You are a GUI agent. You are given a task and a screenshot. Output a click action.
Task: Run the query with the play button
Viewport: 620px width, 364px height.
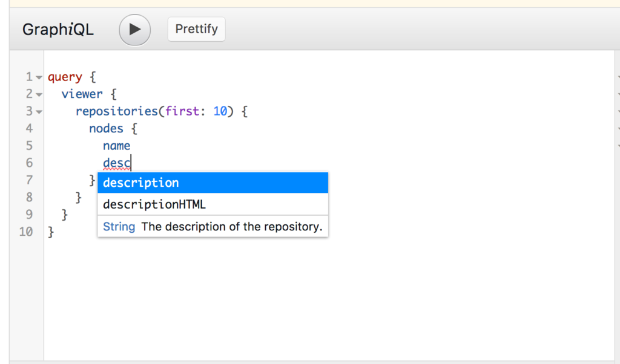coord(134,30)
